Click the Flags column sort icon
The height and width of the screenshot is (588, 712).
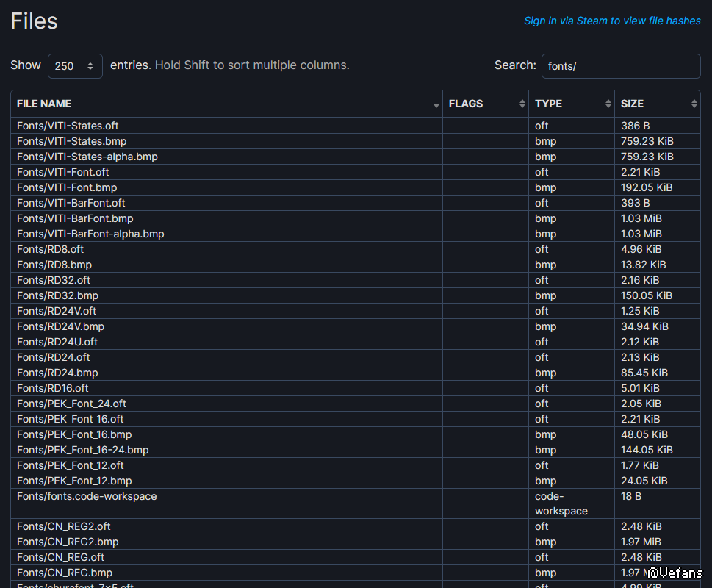[x=522, y=104]
